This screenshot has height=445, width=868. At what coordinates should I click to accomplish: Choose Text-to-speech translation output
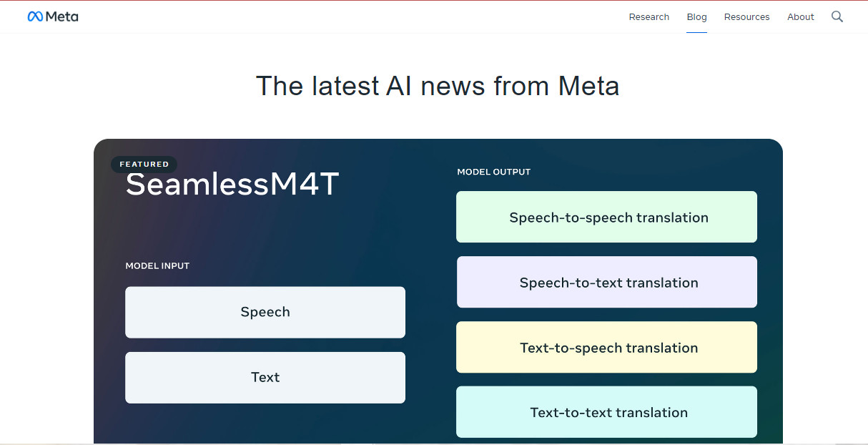pyautogui.click(x=606, y=347)
